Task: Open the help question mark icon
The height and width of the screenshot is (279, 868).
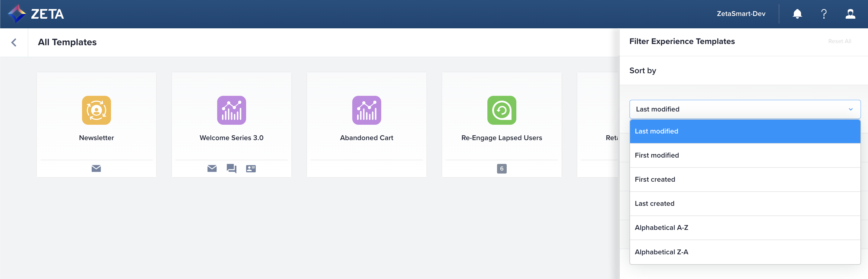Action: pos(824,14)
